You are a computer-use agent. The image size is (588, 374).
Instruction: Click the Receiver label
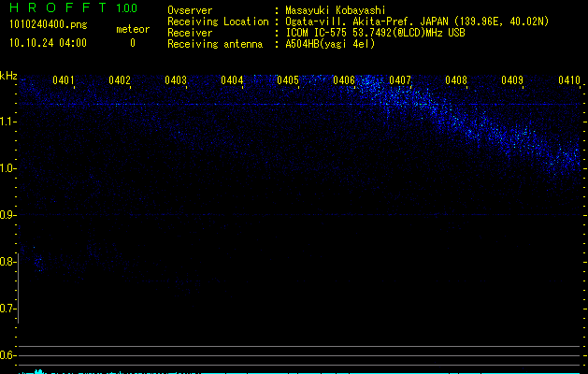pos(190,33)
